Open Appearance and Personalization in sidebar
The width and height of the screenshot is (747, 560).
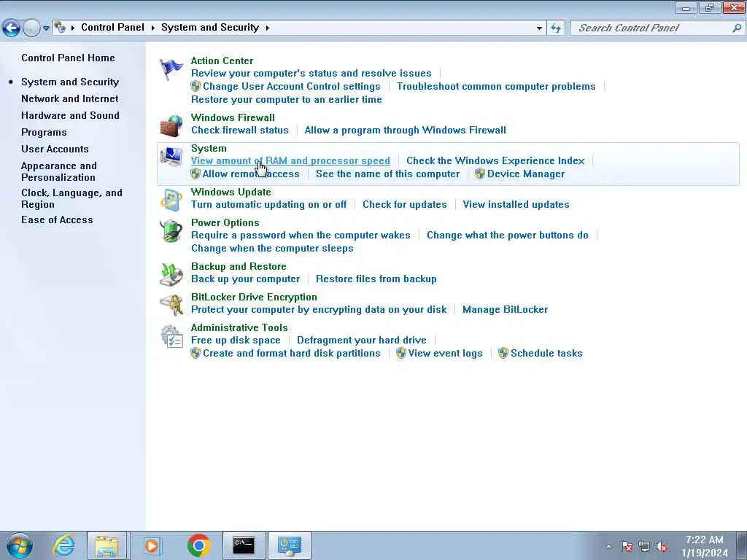(58, 171)
